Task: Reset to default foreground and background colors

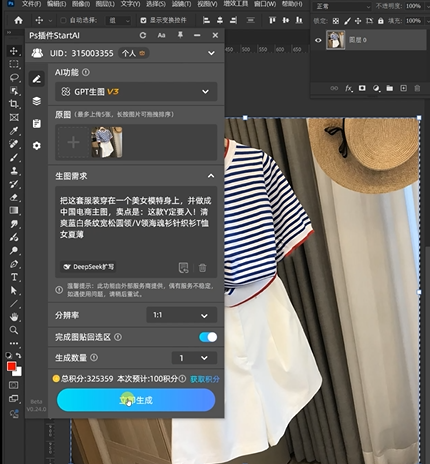Action: 9,356
